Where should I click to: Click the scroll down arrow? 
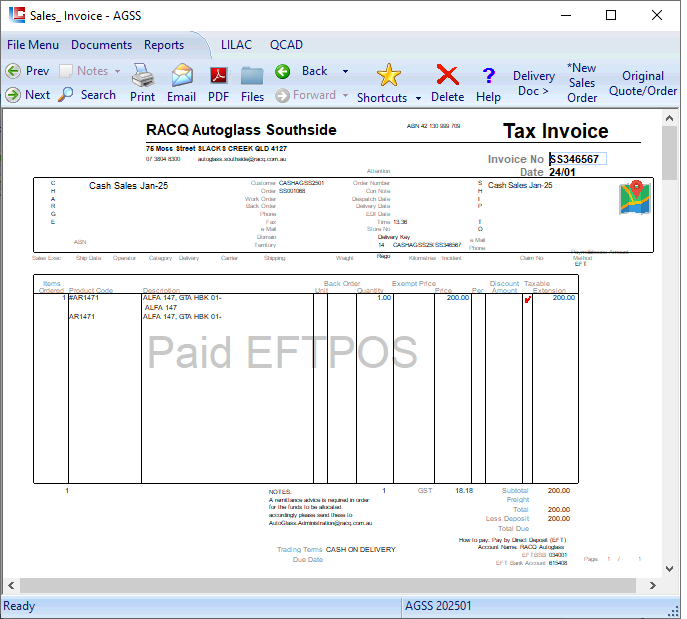click(x=669, y=569)
